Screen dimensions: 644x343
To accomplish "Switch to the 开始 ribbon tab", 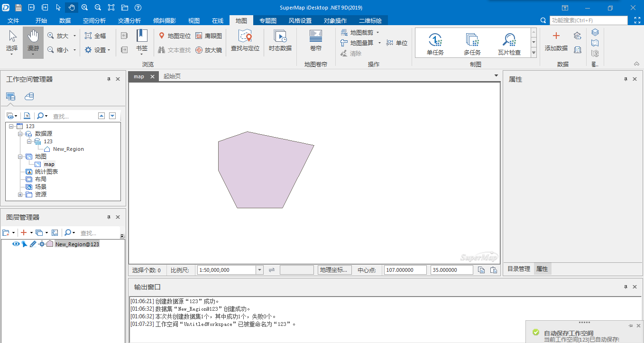I will tap(41, 20).
